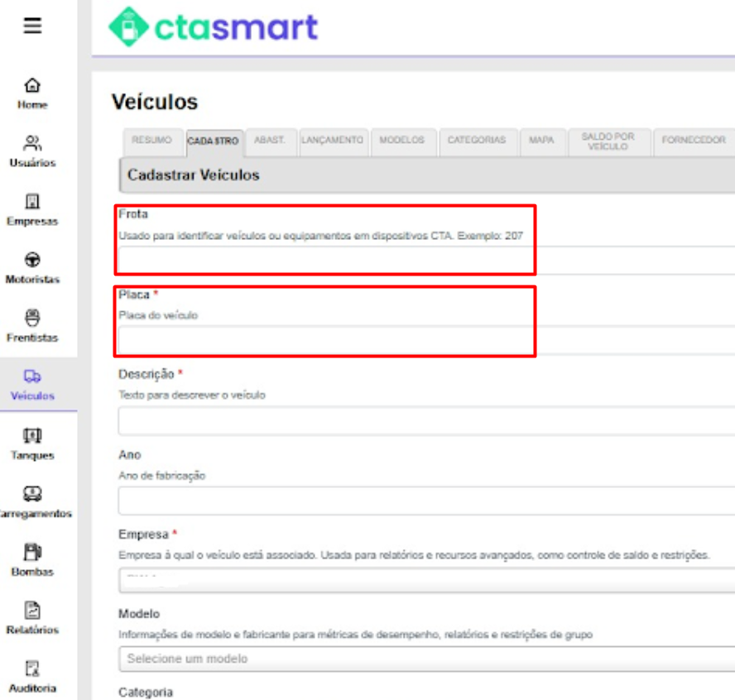
Task: Click the Frota input field
Action: [x=326, y=260]
